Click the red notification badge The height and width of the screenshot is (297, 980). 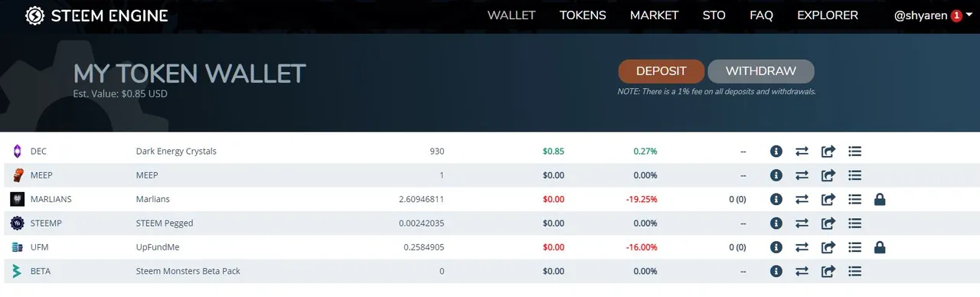click(x=956, y=16)
